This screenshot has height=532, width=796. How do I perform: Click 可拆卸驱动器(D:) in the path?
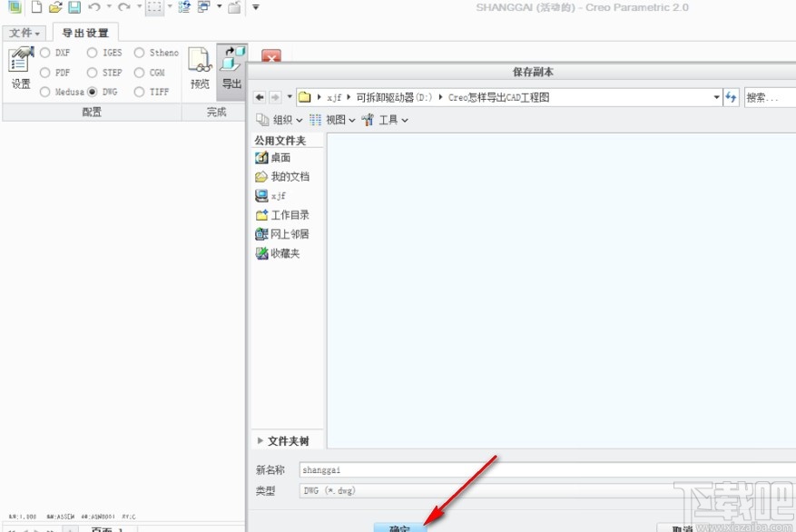(x=394, y=97)
